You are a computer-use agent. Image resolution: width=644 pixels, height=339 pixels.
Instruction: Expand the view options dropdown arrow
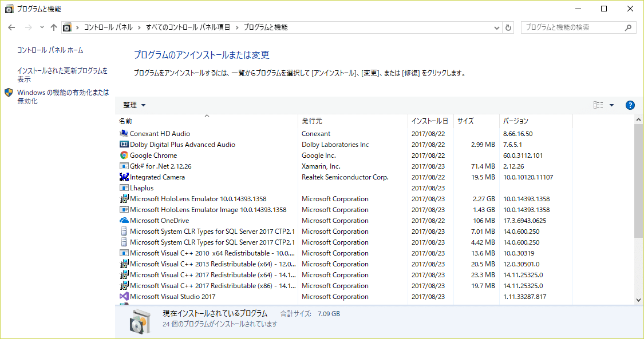coord(611,105)
